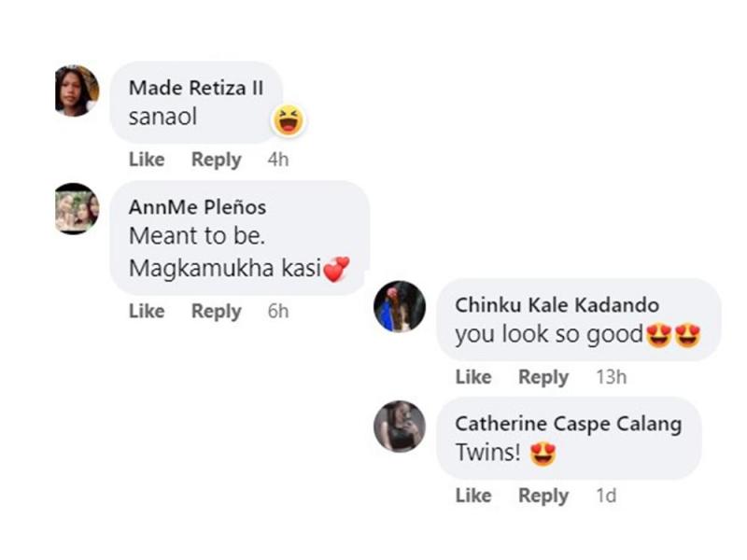Open AnnMe Pleños's profile picture
747x560 pixels.
pos(77,208)
